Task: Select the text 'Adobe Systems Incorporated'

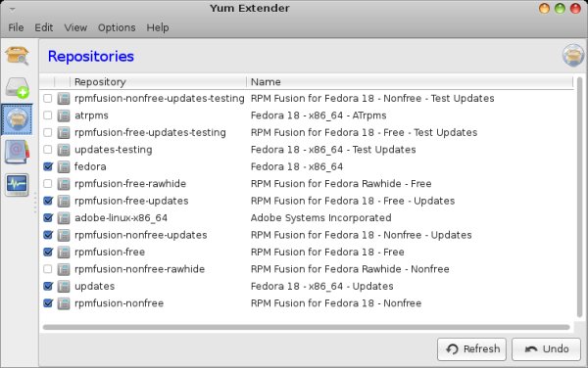Action: click(x=321, y=218)
